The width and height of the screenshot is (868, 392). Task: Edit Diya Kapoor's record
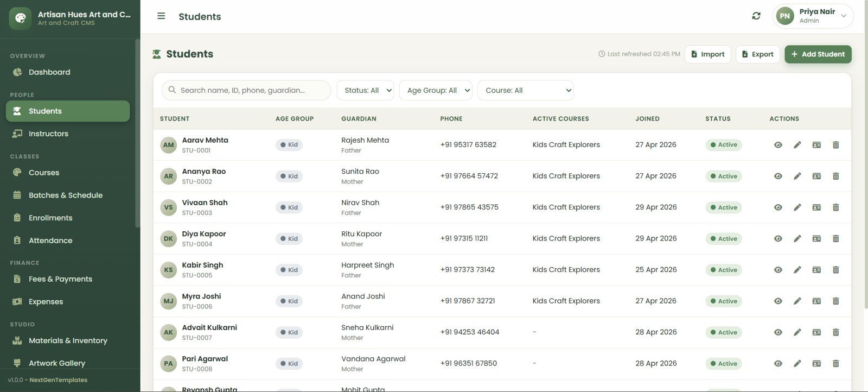click(x=797, y=238)
